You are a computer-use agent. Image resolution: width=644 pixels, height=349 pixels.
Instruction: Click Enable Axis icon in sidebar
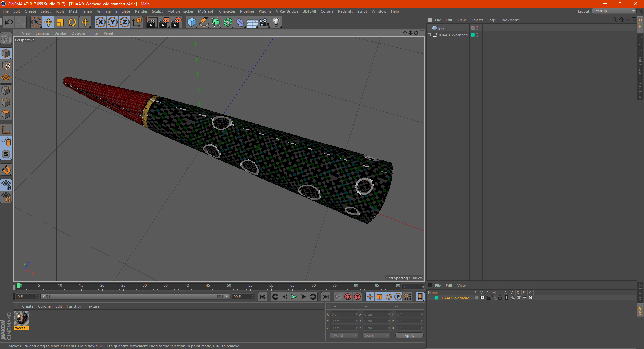pyautogui.click(x=6, y=130)
